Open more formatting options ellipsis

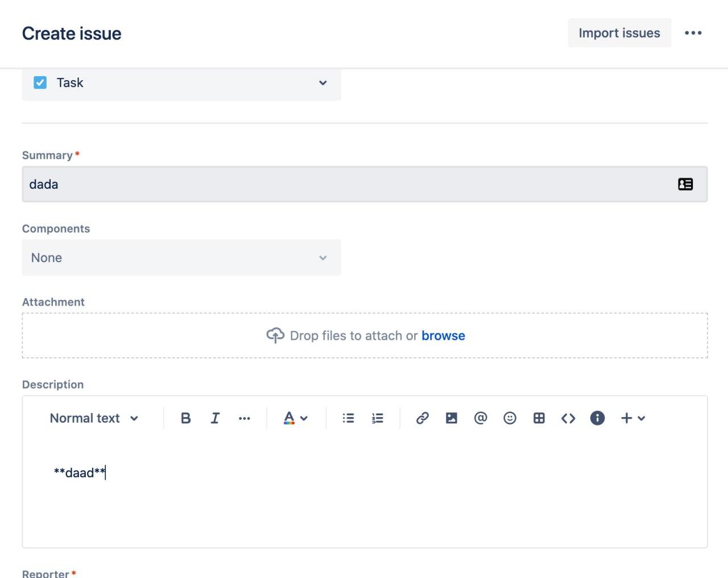tap(245, 418)
